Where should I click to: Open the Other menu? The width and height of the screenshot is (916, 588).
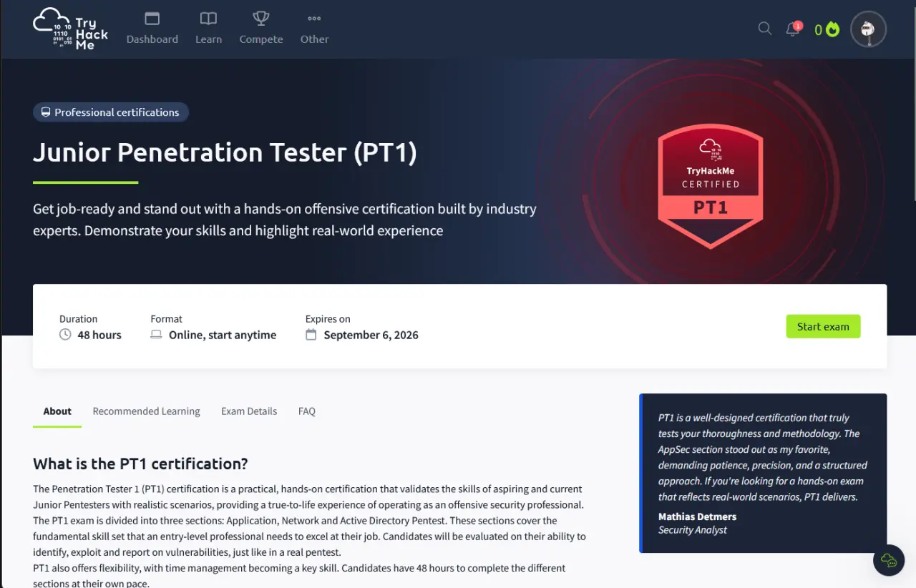314,29
